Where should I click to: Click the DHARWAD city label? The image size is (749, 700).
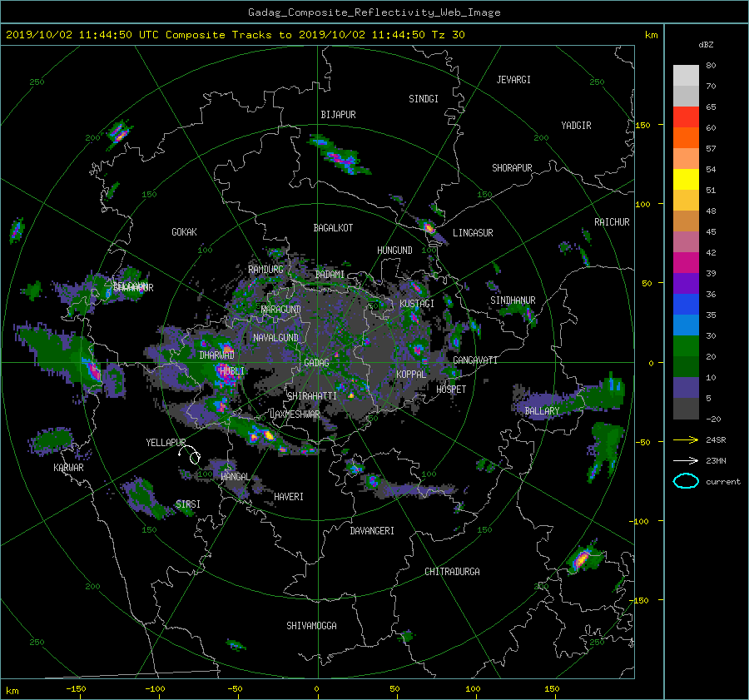217,355
